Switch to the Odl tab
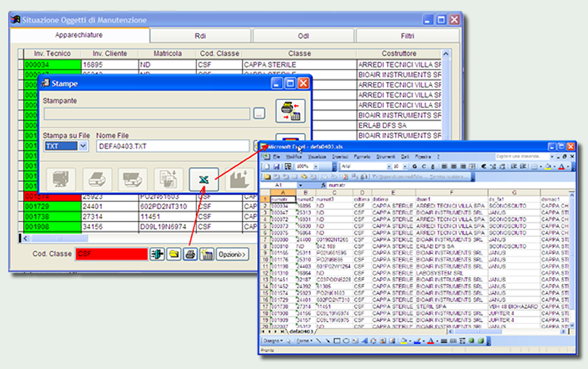The height and width of the screenshot is (369, 588). pos(303,36)
